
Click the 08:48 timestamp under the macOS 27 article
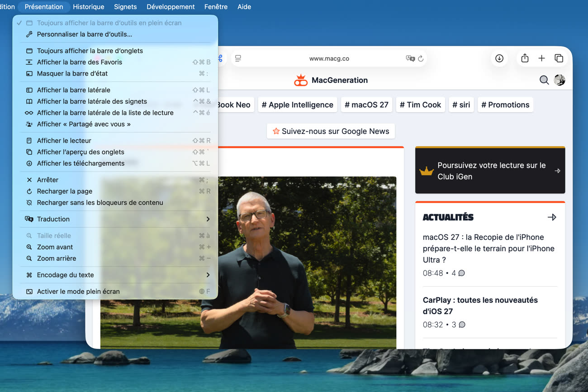[432, 273]
